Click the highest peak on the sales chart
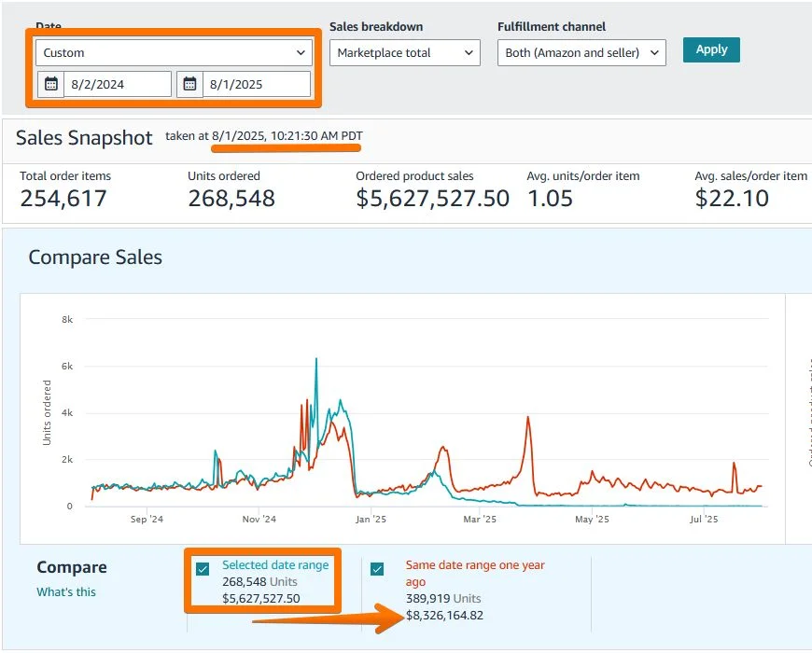Image resolution: width=812 pixels, height=653 pixels. pyautogui.click(x=315, y=359)
